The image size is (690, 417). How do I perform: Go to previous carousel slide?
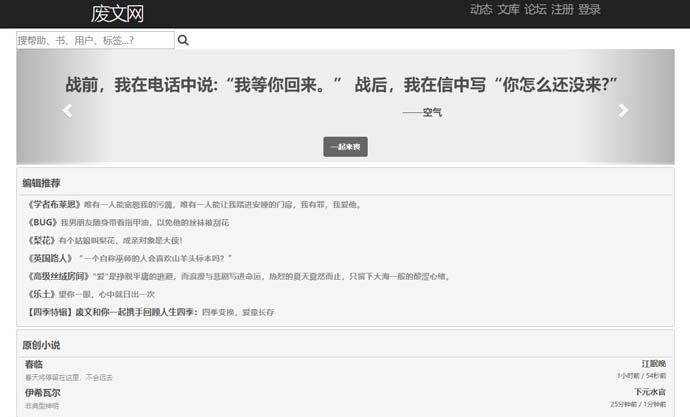pyautogui.click(x=68, y=111)
